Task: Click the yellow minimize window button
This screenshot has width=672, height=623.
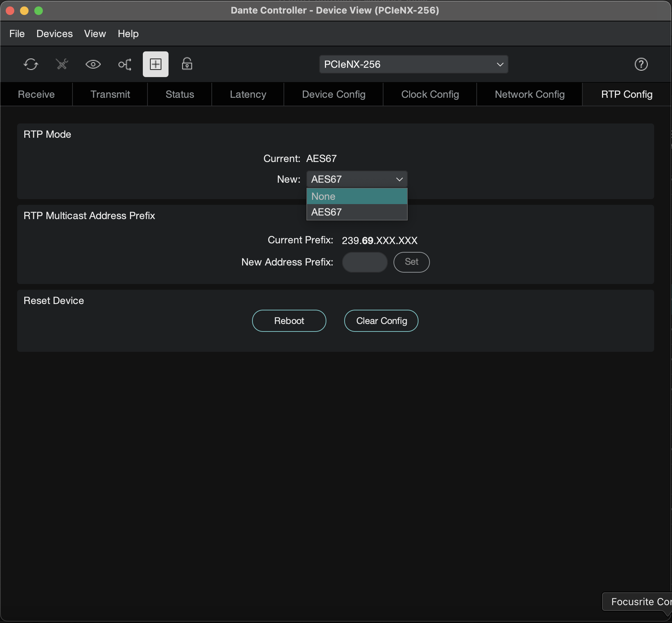Action: point(24,11)
